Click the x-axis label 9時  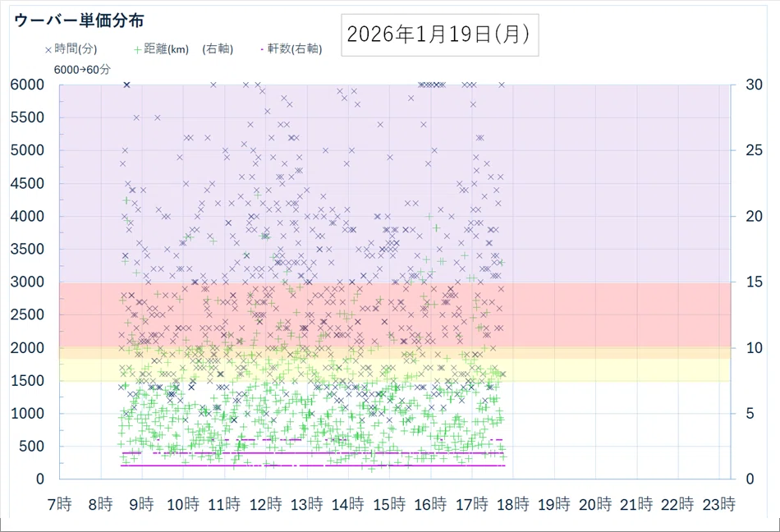142,505
